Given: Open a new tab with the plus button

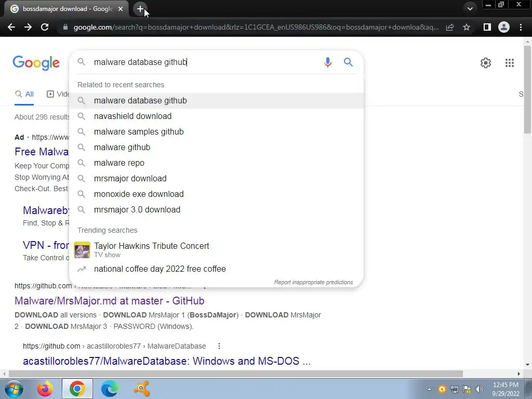Looking at the screenshot, I should pyautogui.click(x=140, y=9).
